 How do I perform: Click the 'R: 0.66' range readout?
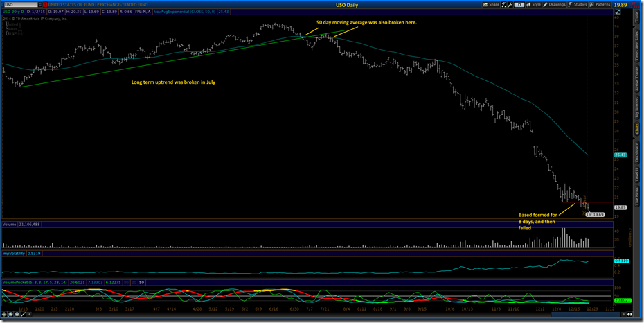coord(126,12)
